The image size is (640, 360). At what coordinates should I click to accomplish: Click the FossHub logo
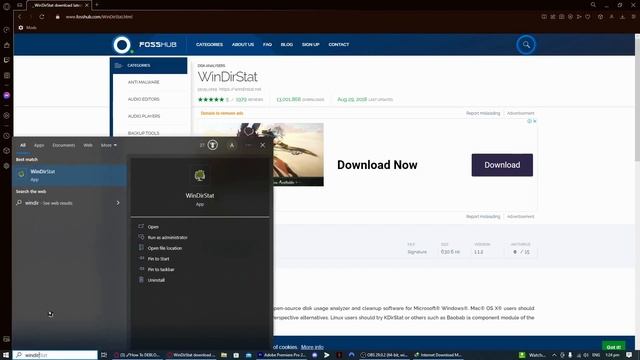145,44
